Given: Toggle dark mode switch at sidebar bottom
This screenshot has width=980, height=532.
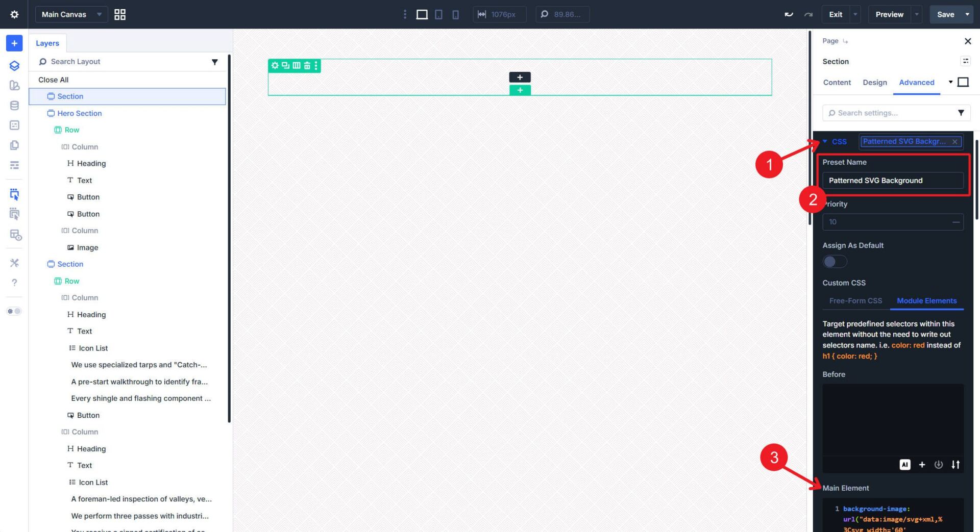Looking at the screenshot, I should click(x=14, y=311).
